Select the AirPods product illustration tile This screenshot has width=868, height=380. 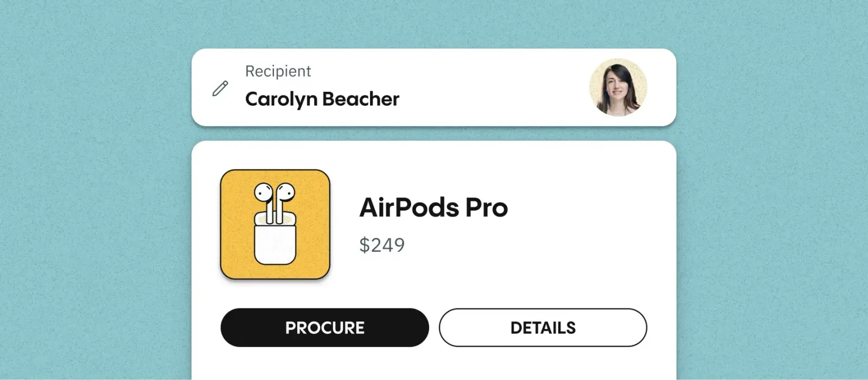tap(275, 224)
